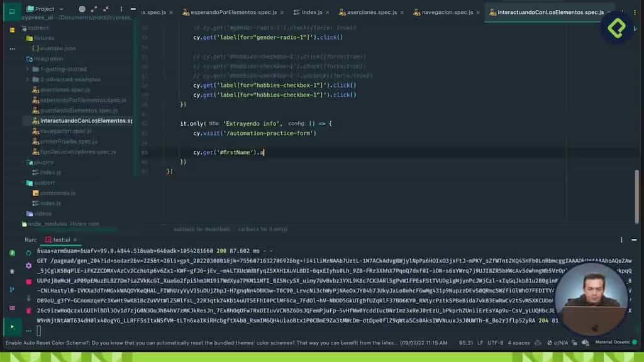Change UTF-8 file encoding
This screenshot has width=644, height=362.
pyautogui.click(x=496, y=343)
